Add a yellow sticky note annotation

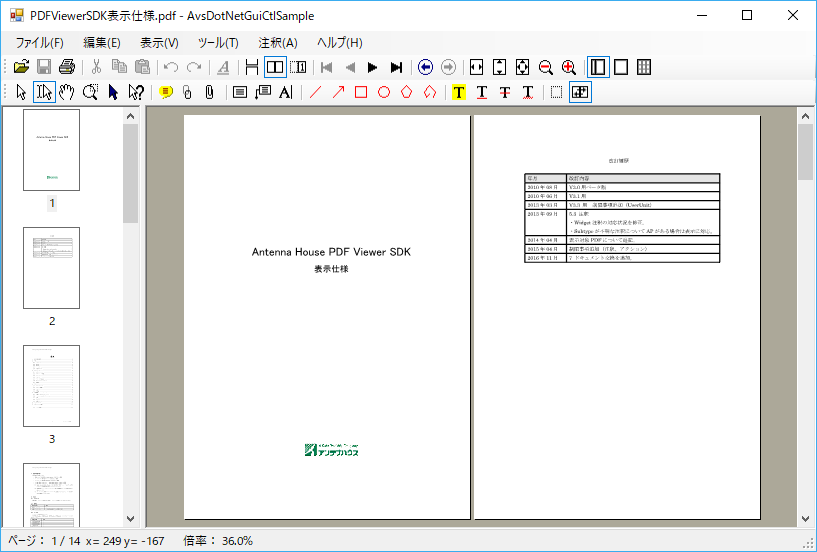tap(166, 92)
